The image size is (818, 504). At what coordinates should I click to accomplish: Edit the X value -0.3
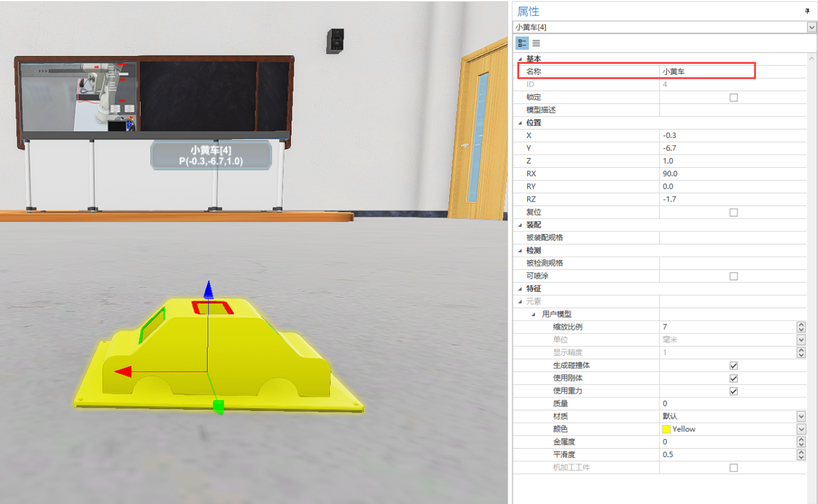point(733,135)
